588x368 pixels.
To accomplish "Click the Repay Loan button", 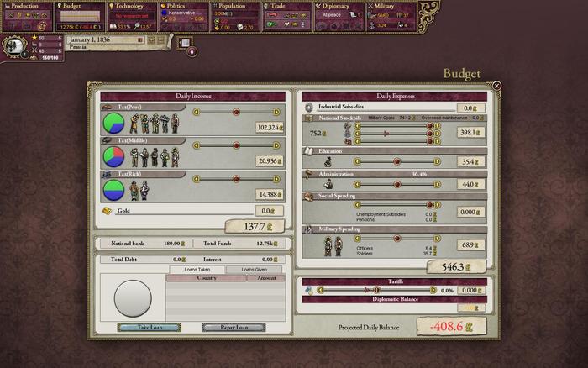I will 234,328.
